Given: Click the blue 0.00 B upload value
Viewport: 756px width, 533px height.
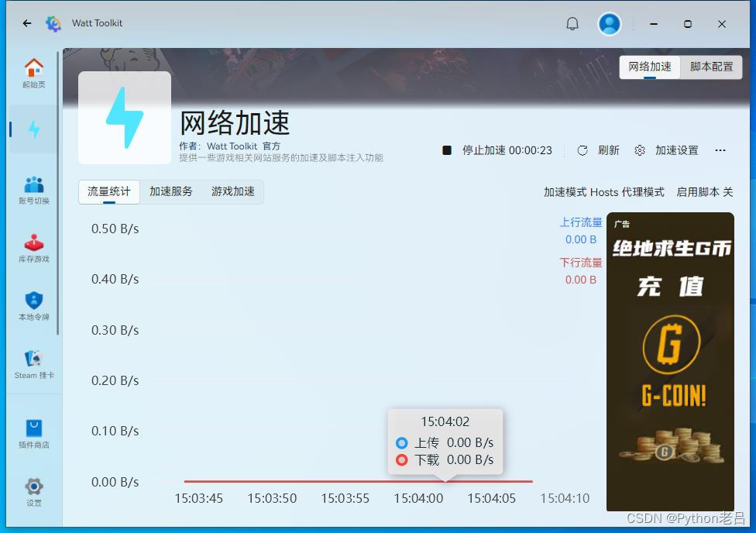Looking at the screenshot, I should coord(580,239).
